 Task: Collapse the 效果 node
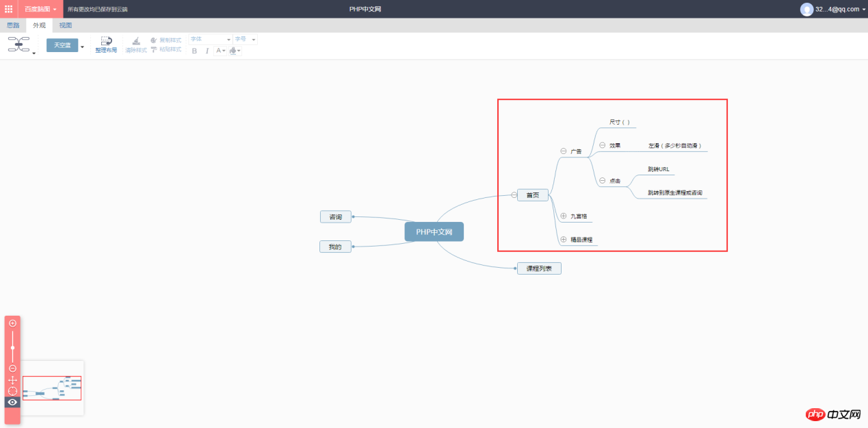602,145
